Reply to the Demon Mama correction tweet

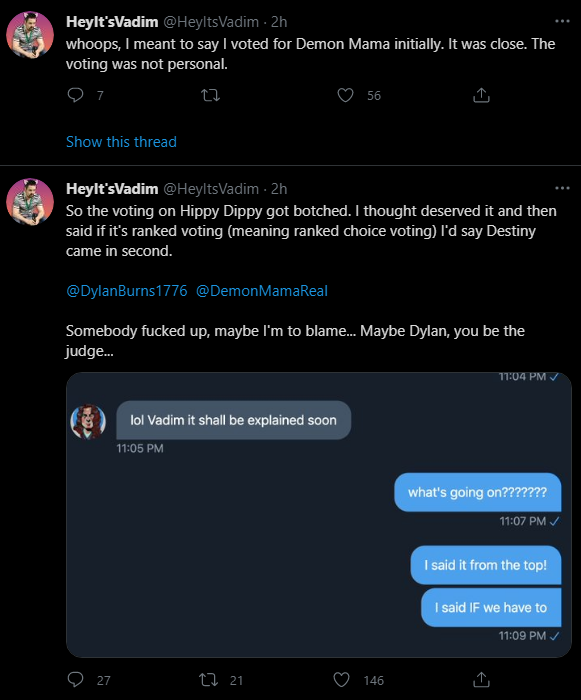(75, 95)
